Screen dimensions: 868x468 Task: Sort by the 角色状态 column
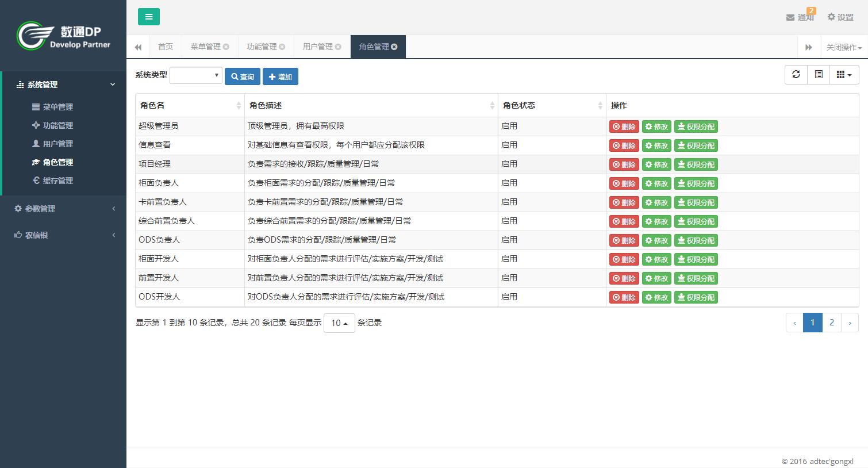[x=552, y=105]
